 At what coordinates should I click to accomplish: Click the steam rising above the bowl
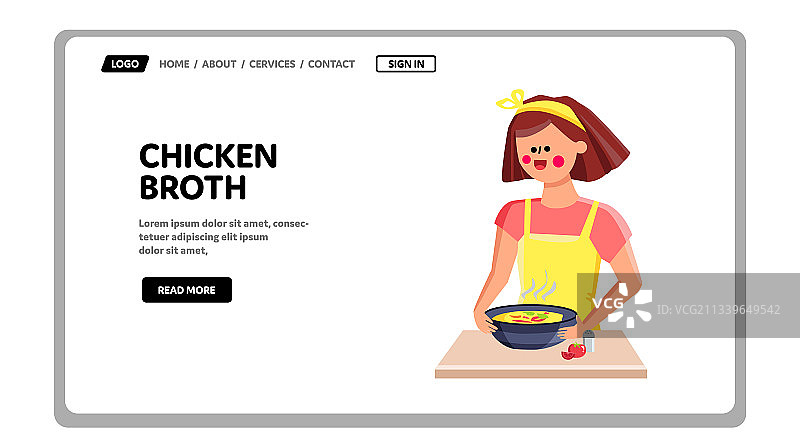(x=539, y=287)
